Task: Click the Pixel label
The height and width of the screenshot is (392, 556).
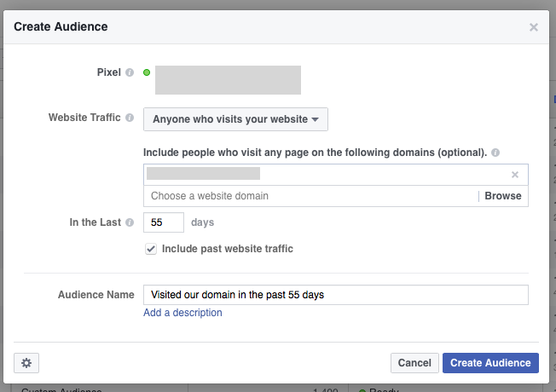Action: pyautogui.click(x=109, y=72)
